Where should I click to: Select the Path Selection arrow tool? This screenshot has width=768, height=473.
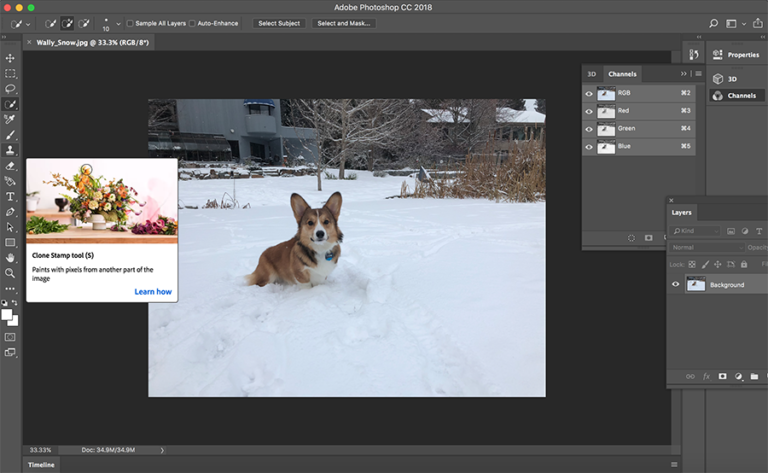tap(10, 227)
